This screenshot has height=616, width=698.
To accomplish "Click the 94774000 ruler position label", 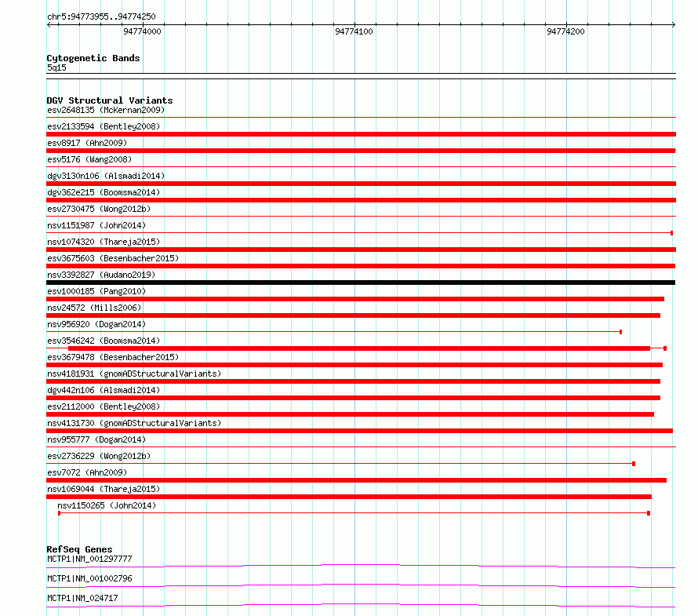I will pyautogui.click(x=142, y=31).
